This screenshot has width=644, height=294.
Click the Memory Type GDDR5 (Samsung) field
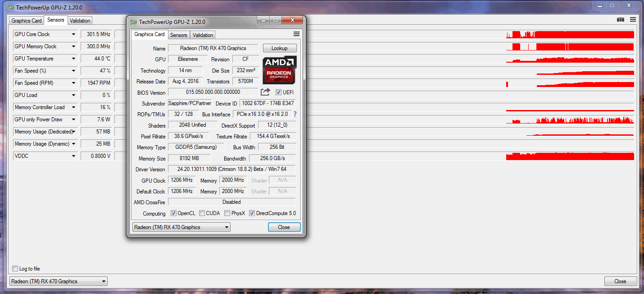pyautogui.click(x=196, y=147)
